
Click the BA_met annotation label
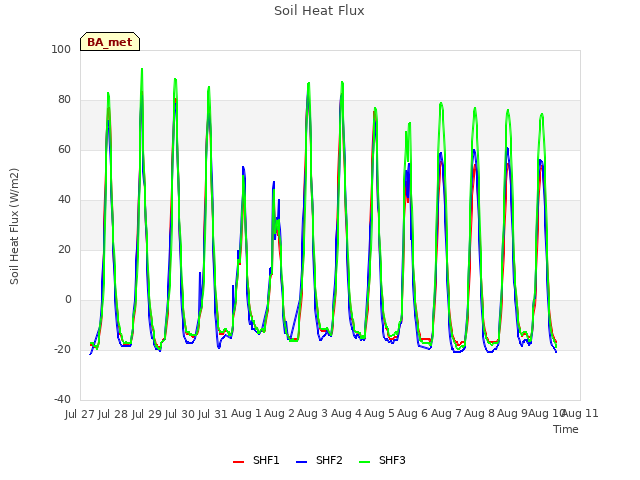click(110, 42)
